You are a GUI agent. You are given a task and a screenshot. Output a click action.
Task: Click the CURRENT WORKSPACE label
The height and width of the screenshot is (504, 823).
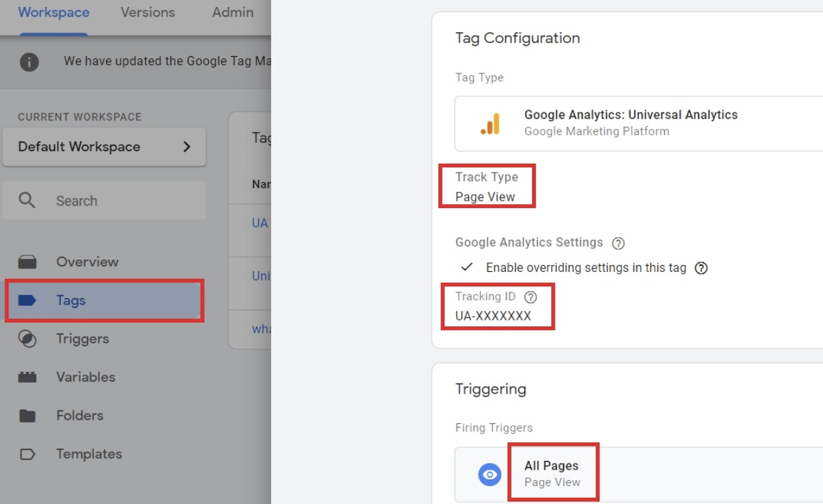point(79,117)
